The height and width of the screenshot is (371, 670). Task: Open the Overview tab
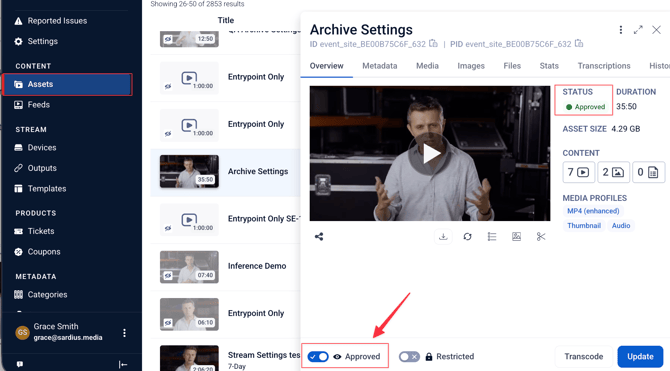pyautogui.click(x=326, y=66)
